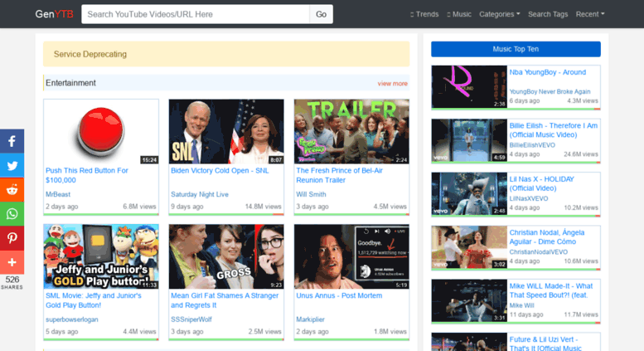Open Nba YoungBoy - Around thumbnail
644x351 pixels.
tap(469, 87)
